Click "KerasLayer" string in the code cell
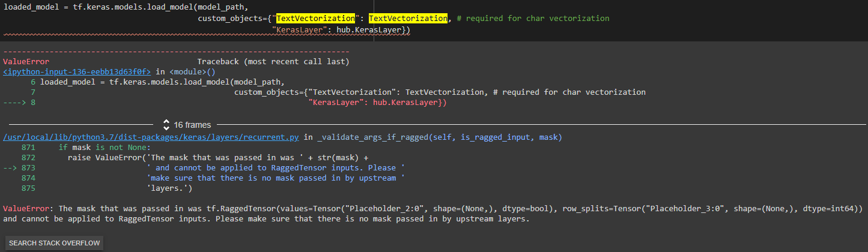The width and height of the screenshot is (868, 252). point(299,29)
